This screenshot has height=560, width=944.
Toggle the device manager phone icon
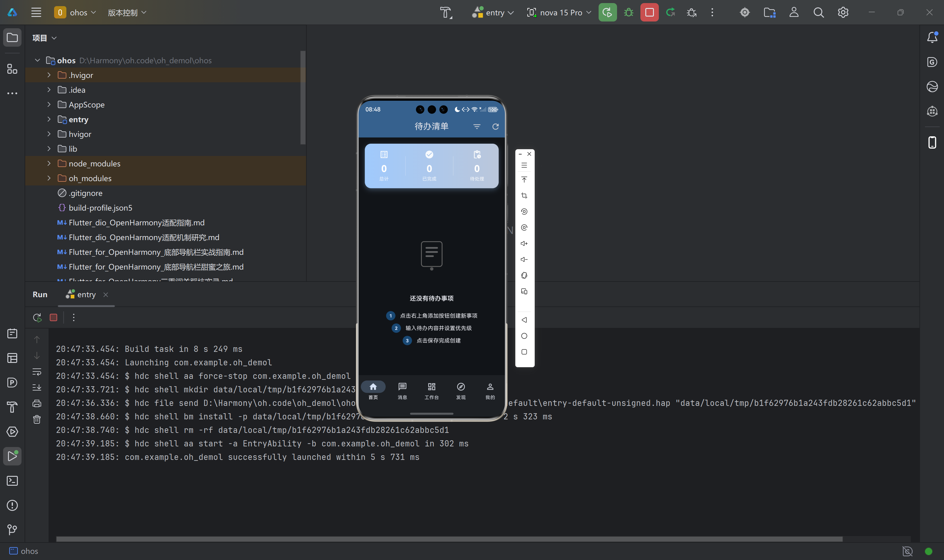point(932,142)
